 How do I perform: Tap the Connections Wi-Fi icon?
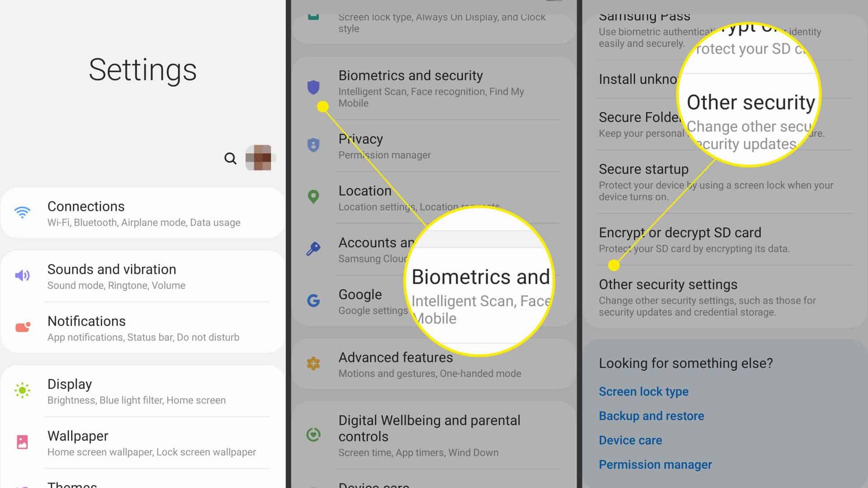pyautogui.click(x=22, y=212)
